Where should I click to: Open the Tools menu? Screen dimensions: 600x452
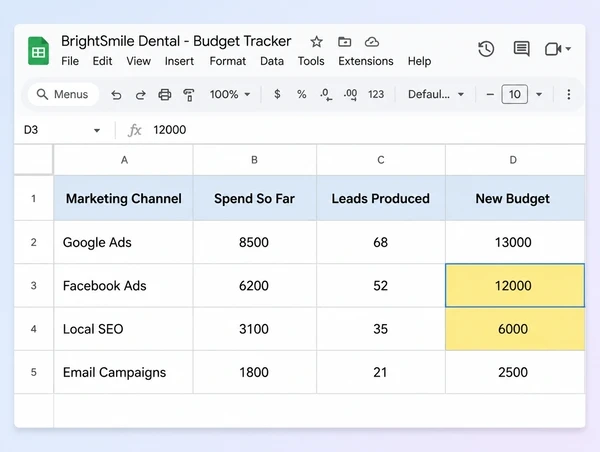[311, 61]
